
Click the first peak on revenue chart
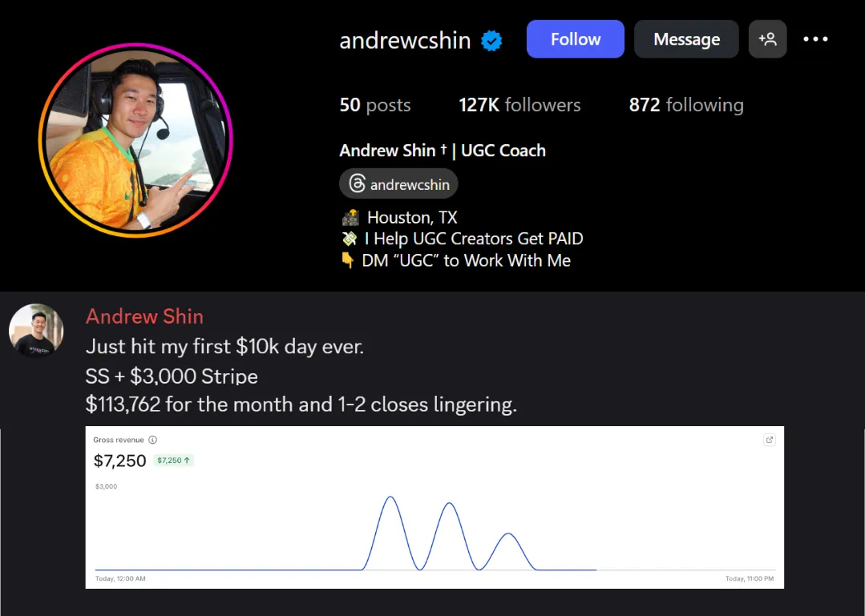(390, 497)
